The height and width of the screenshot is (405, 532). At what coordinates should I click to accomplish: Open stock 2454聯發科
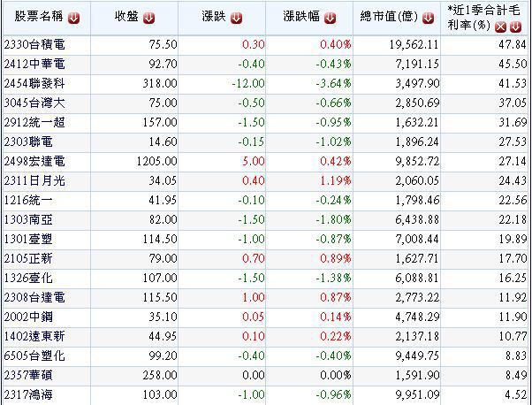[34, 83]
